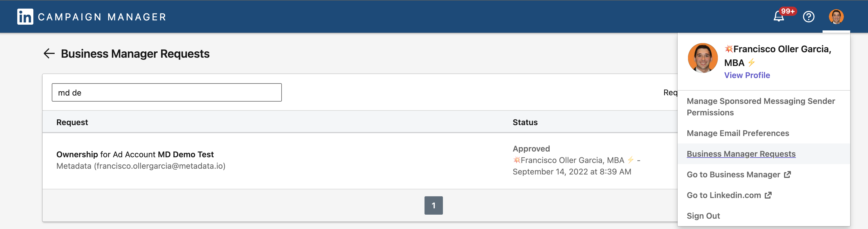
Task: Click the search field containing md de
Action: [x=167, y=92]
